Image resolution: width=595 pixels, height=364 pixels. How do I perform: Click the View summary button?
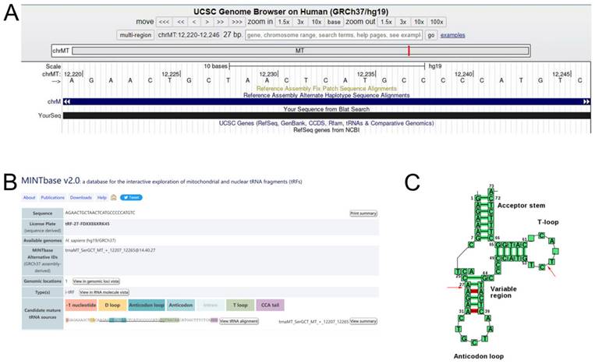pos(363,321)
